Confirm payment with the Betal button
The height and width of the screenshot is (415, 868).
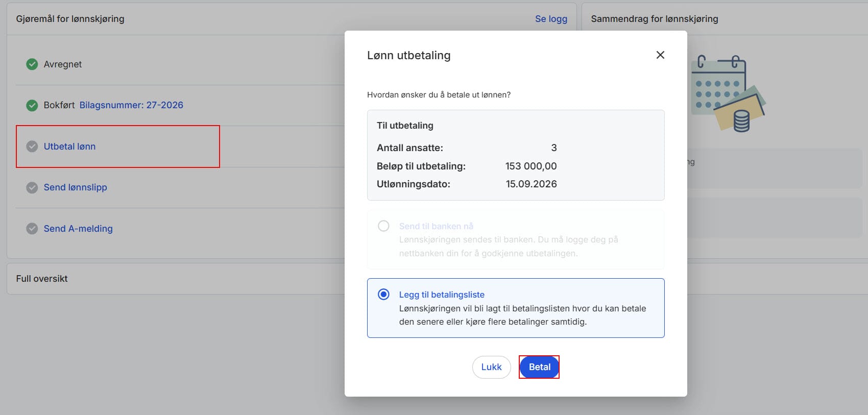(x=539, y=367)
